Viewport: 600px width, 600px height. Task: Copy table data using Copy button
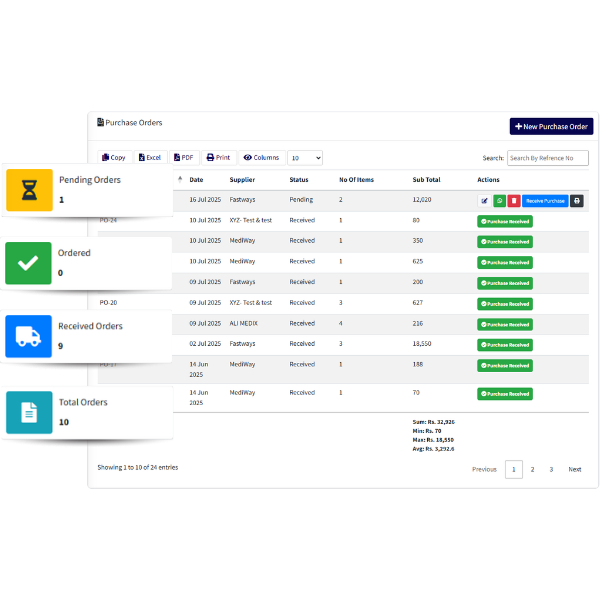pos(114,158)
